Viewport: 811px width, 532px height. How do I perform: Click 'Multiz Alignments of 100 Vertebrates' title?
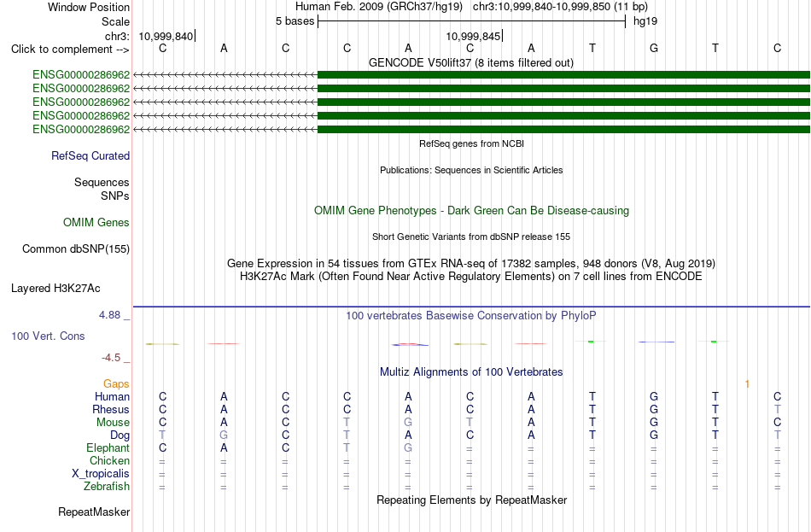471,372
